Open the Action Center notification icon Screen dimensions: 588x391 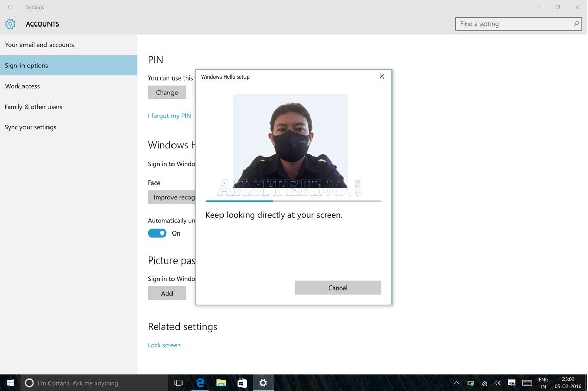pos(511,383)
